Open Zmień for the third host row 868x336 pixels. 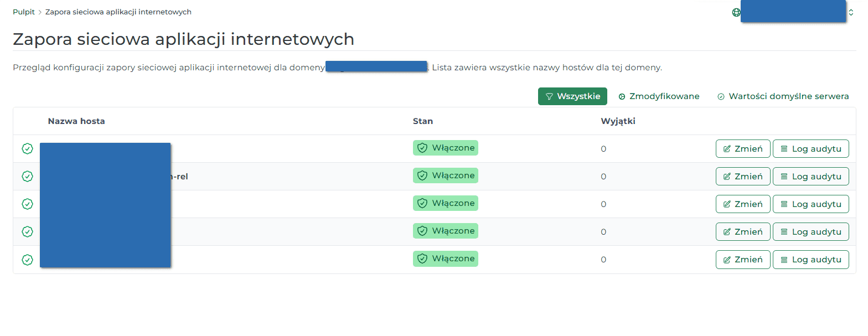coord(743,204)
